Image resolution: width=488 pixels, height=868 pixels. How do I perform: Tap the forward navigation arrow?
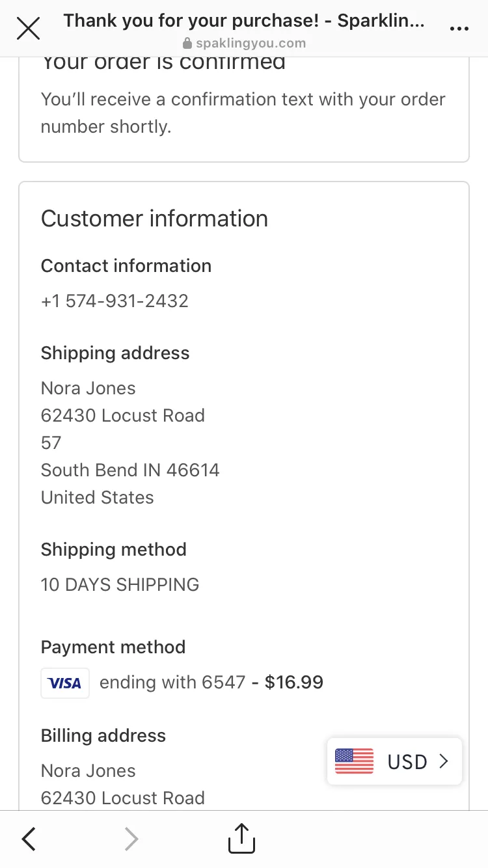coord(131,839)
